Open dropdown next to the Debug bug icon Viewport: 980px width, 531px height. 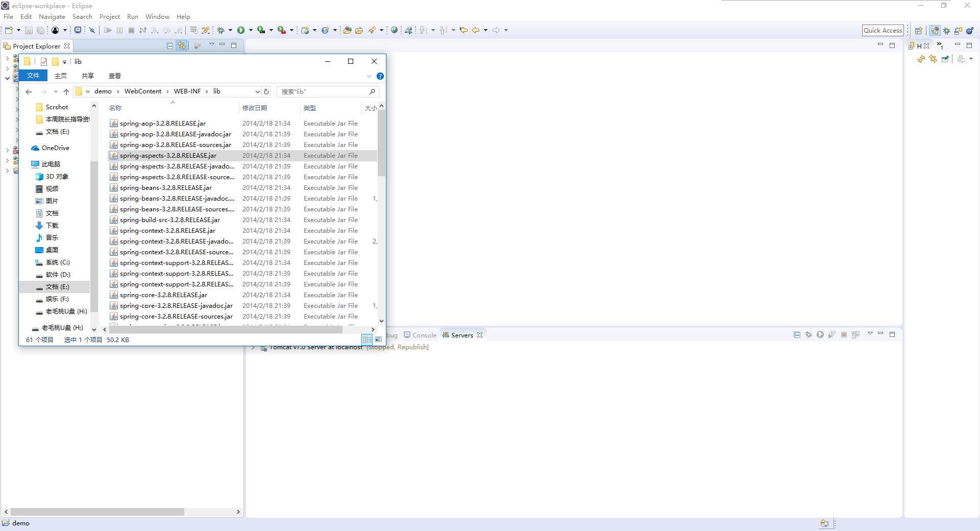[230, 30]
